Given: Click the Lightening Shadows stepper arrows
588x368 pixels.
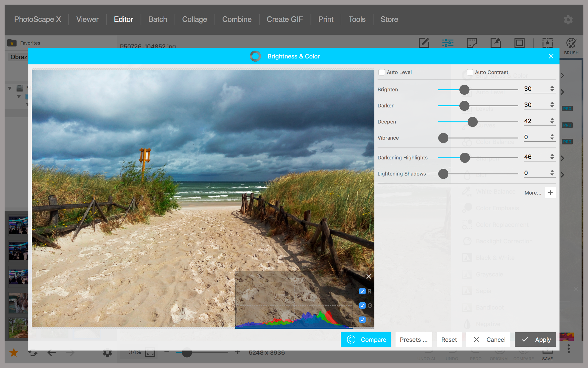Looking at the screenshot, I should pyautogui.click(x=552, y=173).
